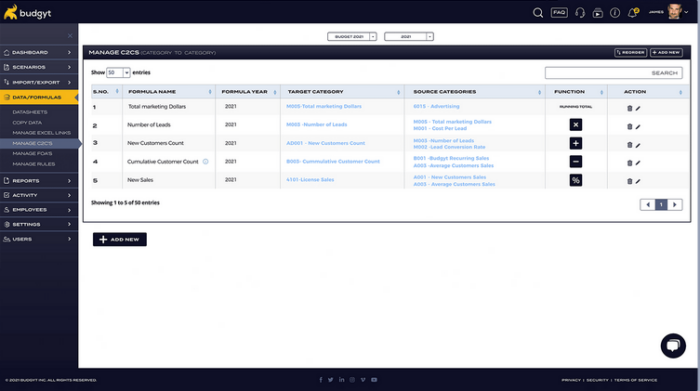
Task: Open the Budget 2021 dropdown
Action: coord(352,37)
